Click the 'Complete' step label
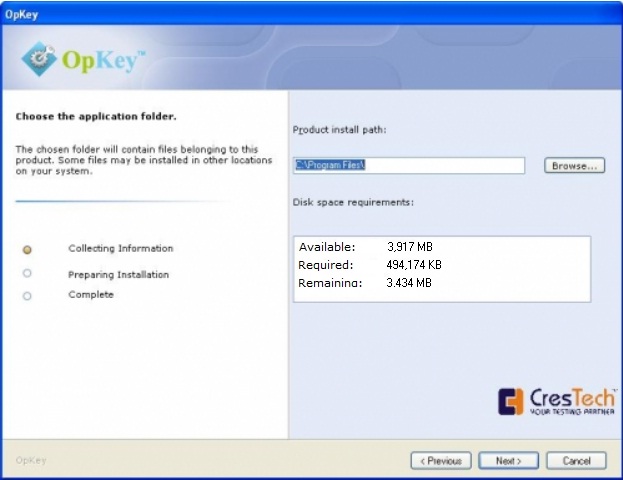623x480 pixels. [91, 294]
